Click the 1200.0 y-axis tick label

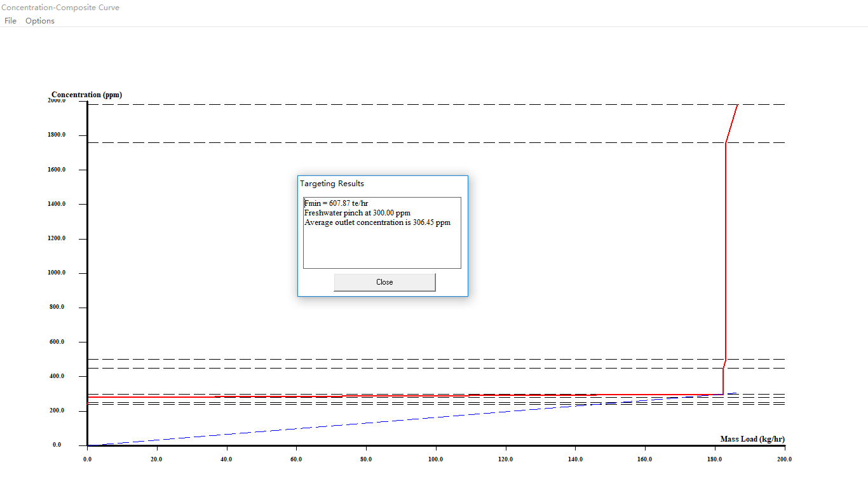(57, 238)
